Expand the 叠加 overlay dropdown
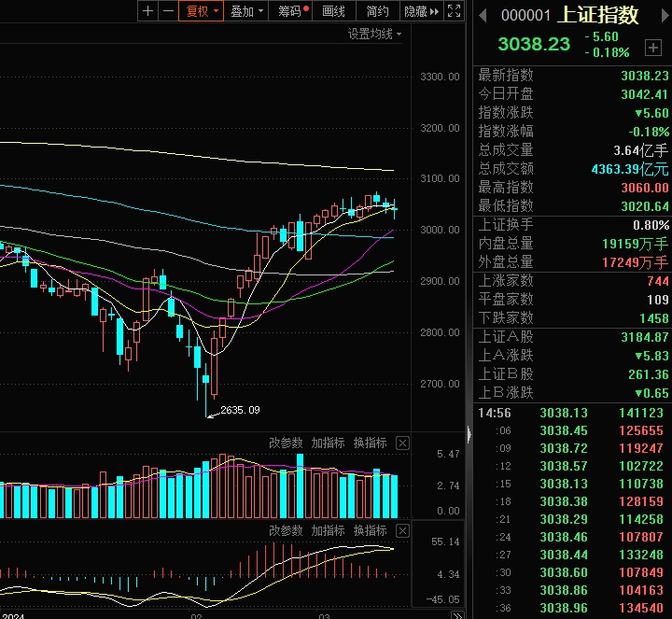 [246, 11]
